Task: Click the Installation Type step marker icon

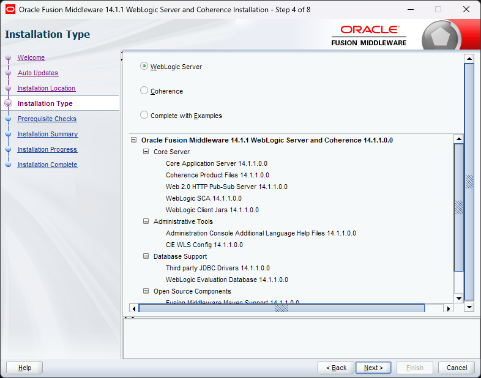Action: point(8,104)
